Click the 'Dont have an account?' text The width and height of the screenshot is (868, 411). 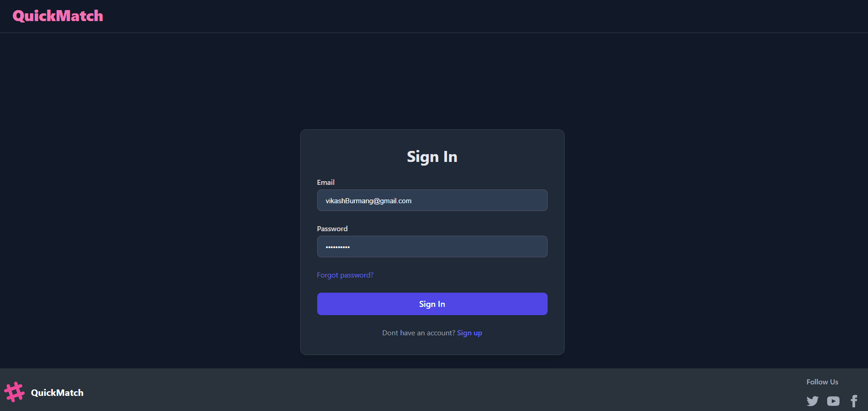(419, 333)
